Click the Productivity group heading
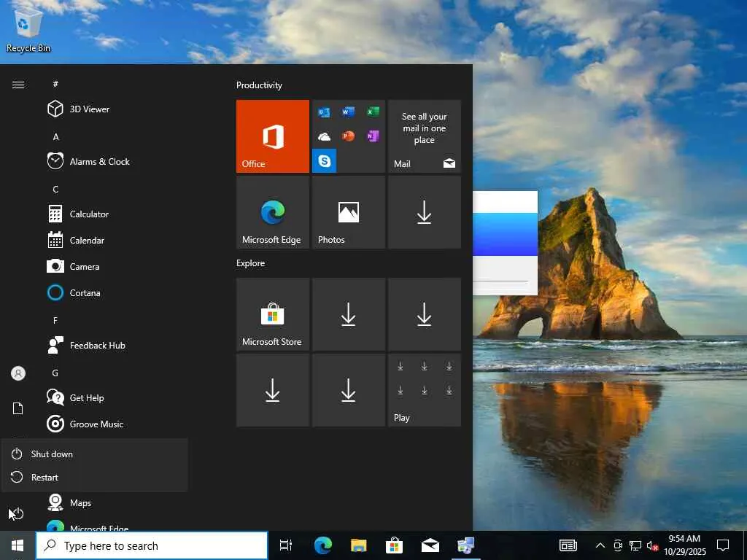Image resolution: width=747 pixels, height=560 pixels. click(259, 85)
